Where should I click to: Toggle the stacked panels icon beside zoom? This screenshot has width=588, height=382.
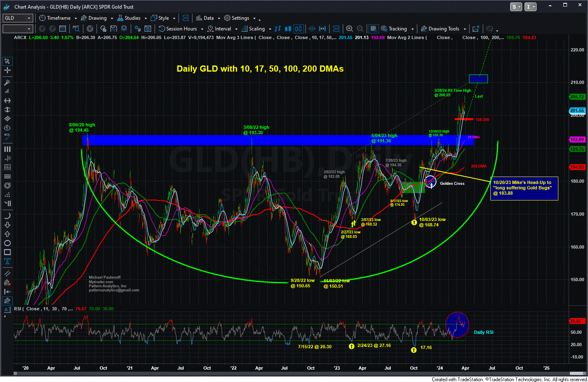point(336,29)
